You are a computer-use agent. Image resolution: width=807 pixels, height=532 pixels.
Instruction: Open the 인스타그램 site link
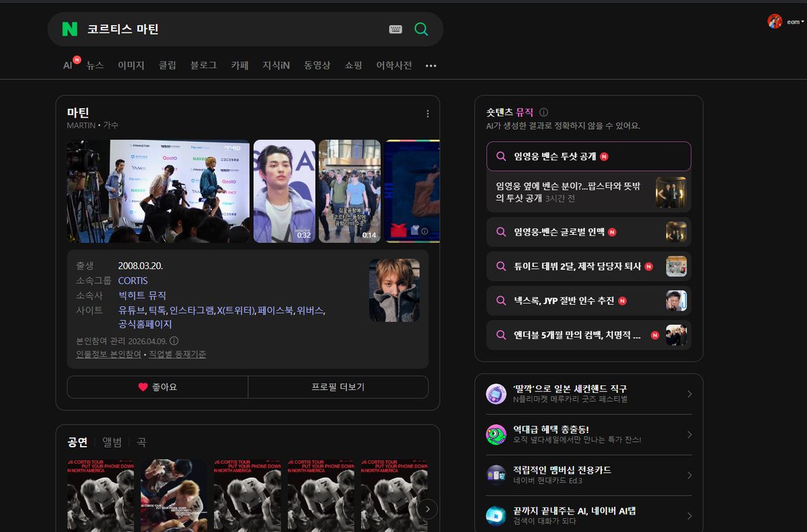click(x=192, y=310)
